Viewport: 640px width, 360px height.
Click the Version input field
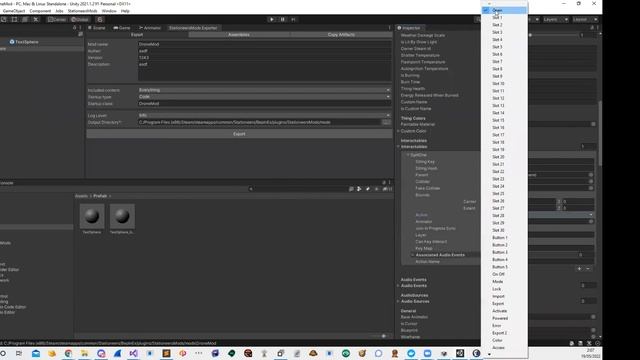click(x=264, y=58)
